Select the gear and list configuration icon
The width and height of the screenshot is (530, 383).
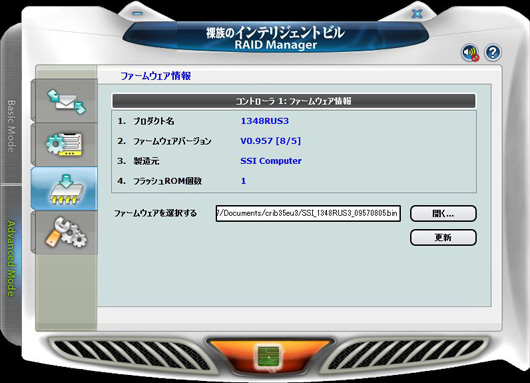[x=65, y=145]
